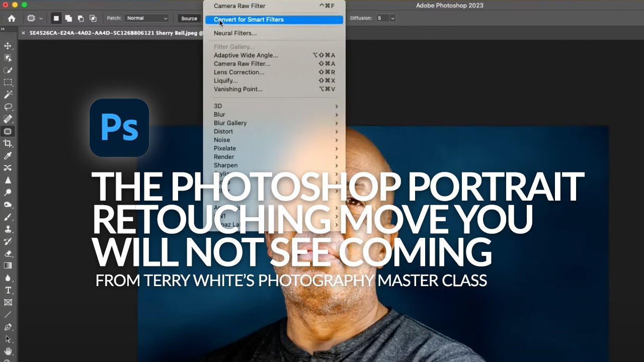Expand the Blur Gallery submenu
The width and height of the screenshot is (644, 362).
(274, 123)
